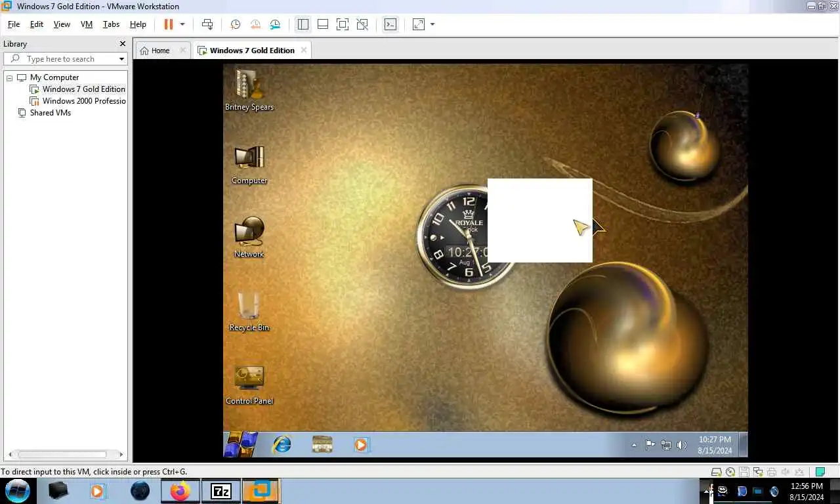The width and height of the screenshot is (840, 504).
Task: Click the stretch guest display icon
Action: (x=419, y=24)
